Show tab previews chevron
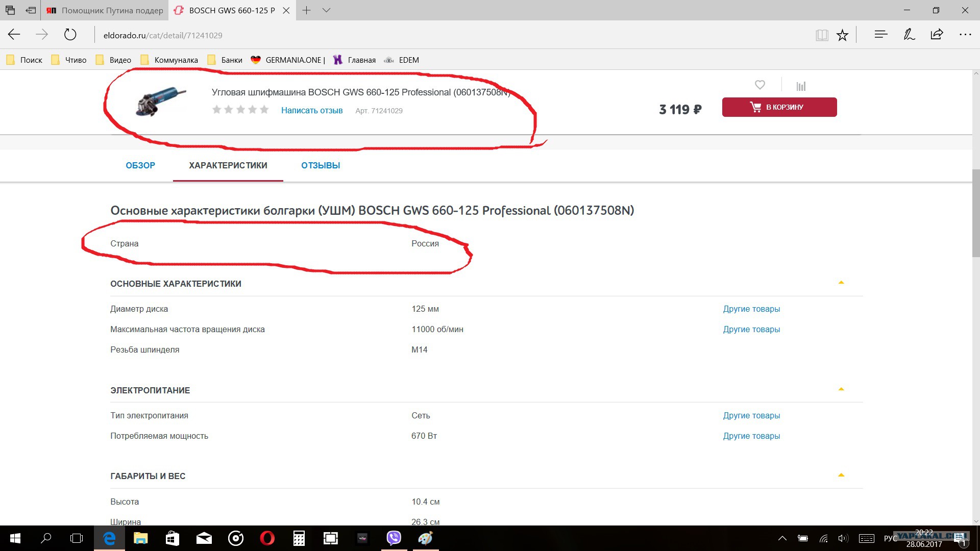This screenshot has width=980, height=551. [327, 10]
